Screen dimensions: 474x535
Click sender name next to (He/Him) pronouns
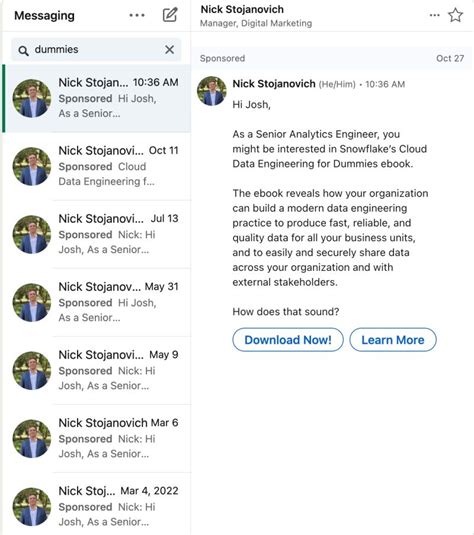click(274, 84)
